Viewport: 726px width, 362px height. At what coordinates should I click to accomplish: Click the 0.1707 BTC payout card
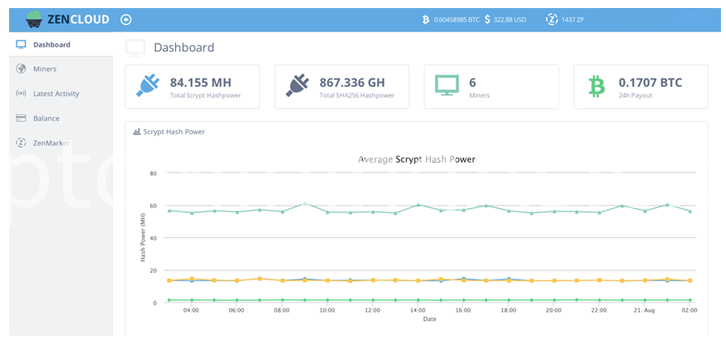tap(641, 87)
